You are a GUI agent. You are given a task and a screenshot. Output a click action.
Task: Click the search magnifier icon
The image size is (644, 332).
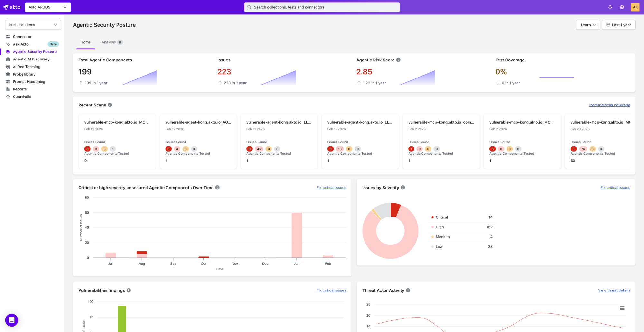coord(249,7)
